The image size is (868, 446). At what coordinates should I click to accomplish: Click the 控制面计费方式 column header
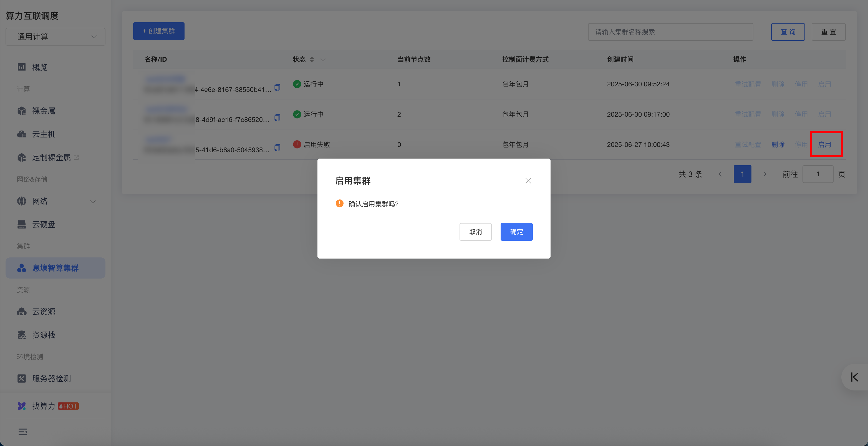[x=525, y=59]
